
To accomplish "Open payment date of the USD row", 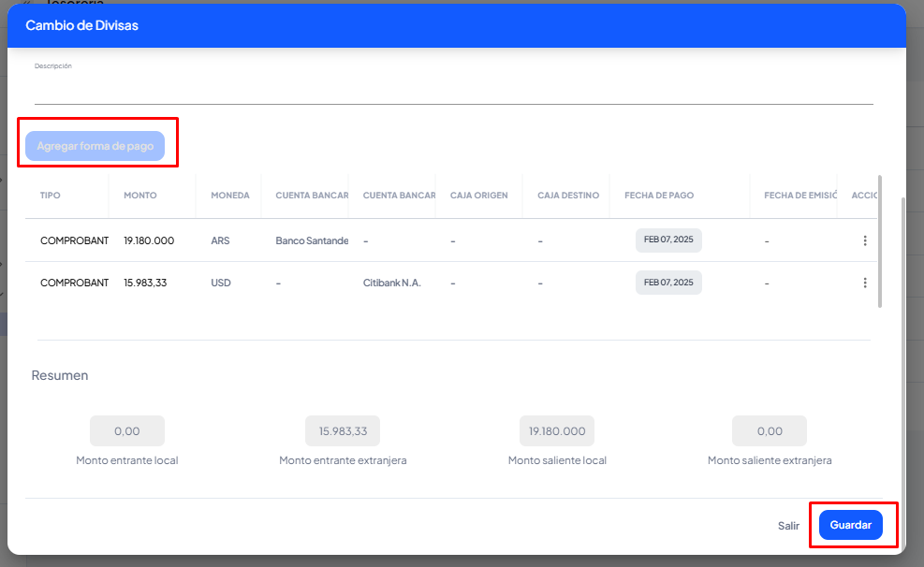I will coord(668,283).
